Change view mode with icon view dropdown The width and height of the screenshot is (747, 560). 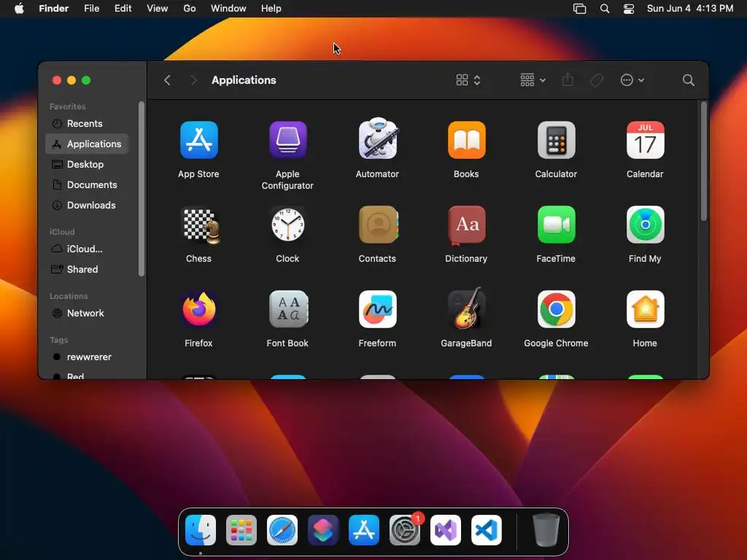pos(468,80)
